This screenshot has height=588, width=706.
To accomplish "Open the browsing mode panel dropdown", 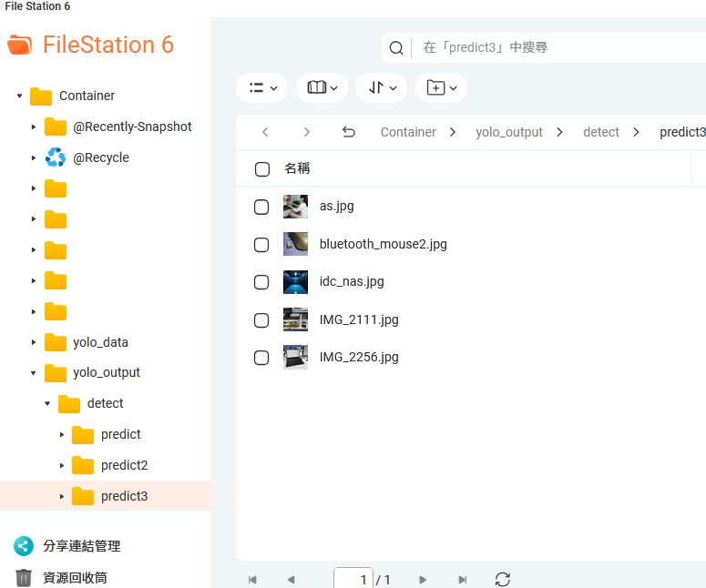I will click(x=322, y=88).
